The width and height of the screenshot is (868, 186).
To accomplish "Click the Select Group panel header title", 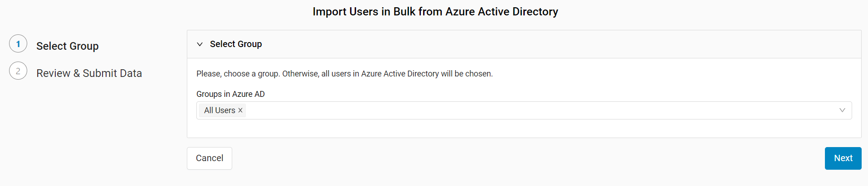I will pyautogui.click(x=236, y=44).
